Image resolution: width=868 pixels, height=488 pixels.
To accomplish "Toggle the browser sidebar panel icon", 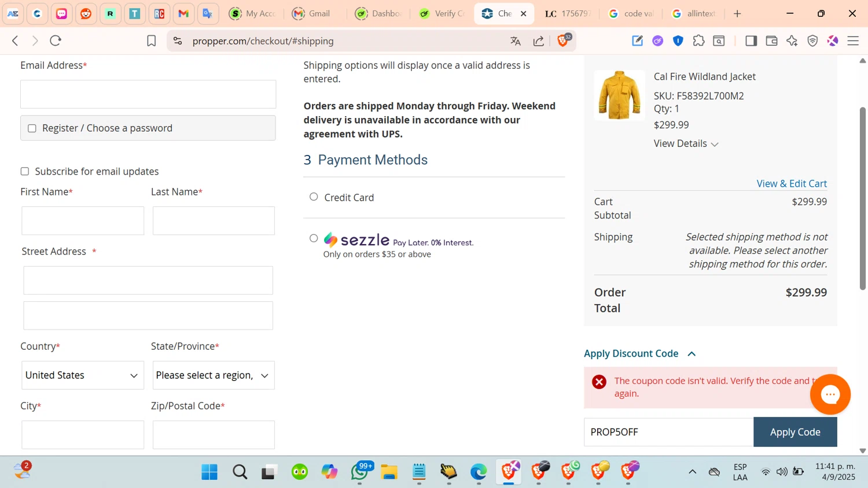I will coord(751,40).
